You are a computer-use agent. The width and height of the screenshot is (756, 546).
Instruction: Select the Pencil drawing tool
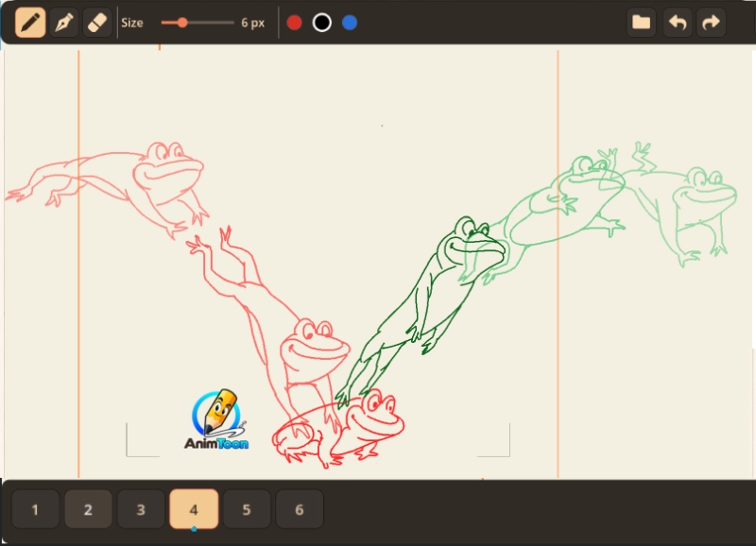[30, 23]
